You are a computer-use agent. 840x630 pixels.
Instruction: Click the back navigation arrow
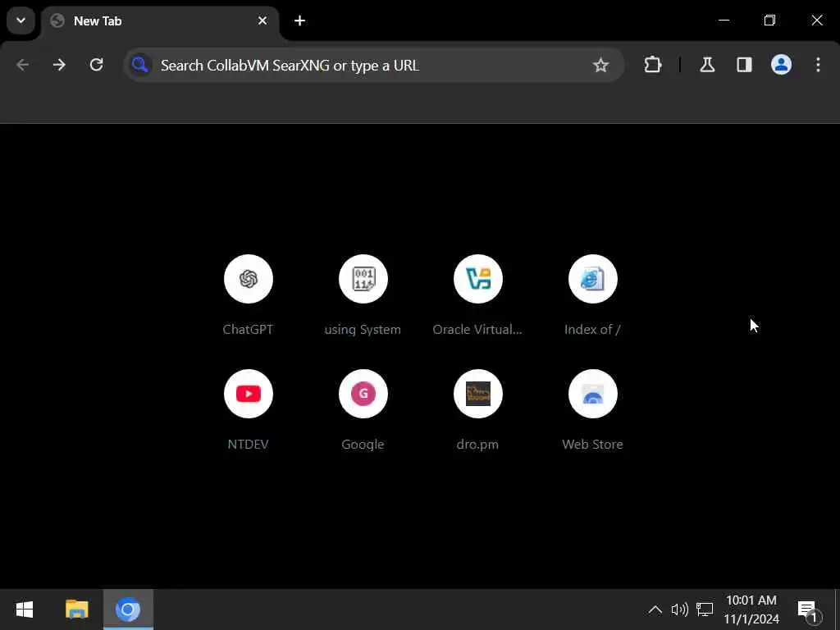(x=22, y=65)
